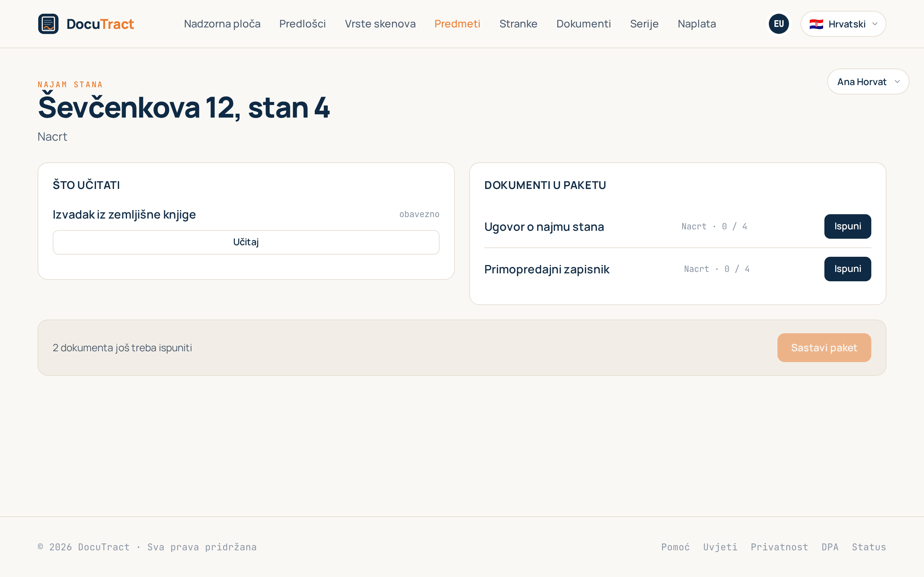The image size is (924, 577).
Task: Open the Naplata page
Action: pos(697,24)
